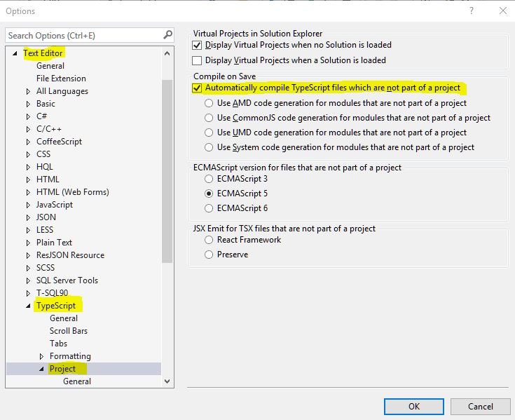
Task: Select General under TypeScript
Action: click(64, 318)
